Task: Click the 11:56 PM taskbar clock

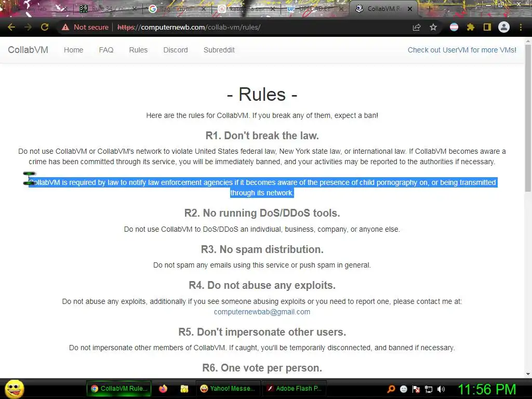Action: [x=487, y=389]
